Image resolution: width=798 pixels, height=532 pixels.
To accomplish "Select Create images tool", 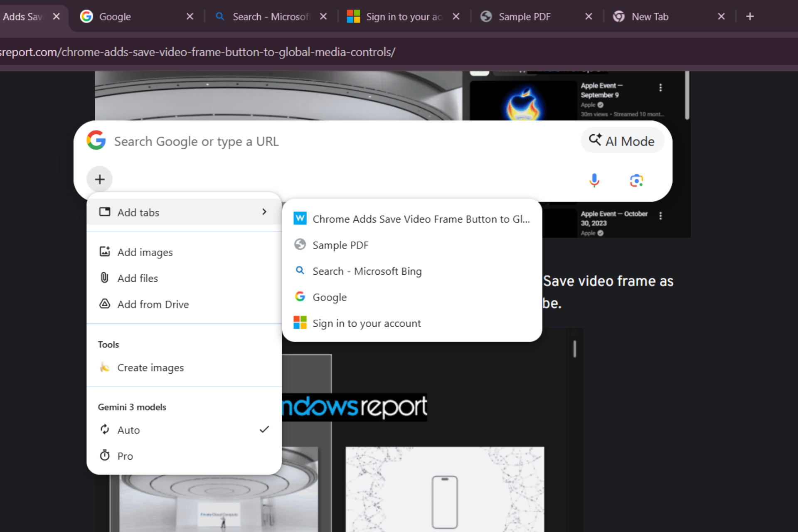I will coord(184,367).
